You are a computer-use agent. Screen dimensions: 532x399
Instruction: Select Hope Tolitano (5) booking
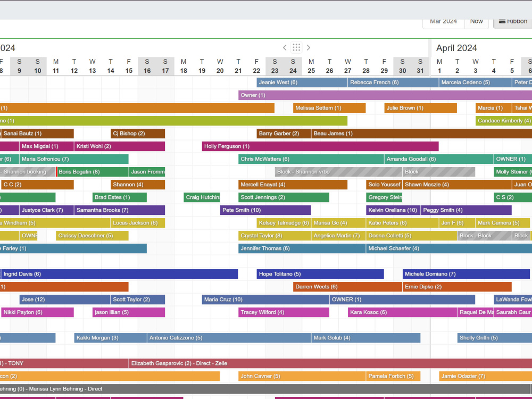[320, 274]
